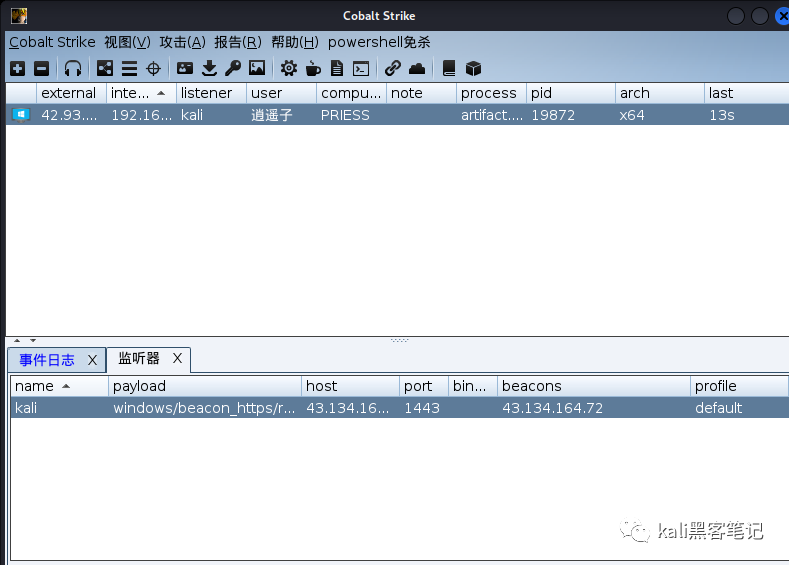Sort sessions by arch column
Screen dimensions: 789x565
click(659, 93)
